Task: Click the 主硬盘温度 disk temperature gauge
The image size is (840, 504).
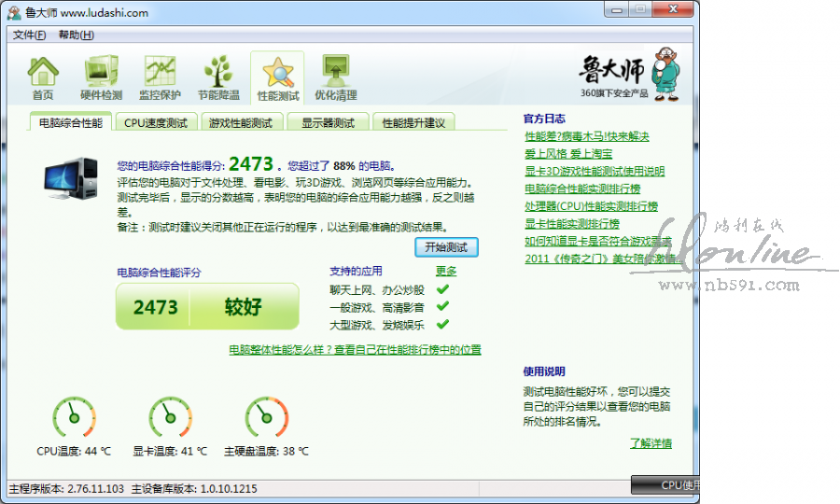Action: point(266,417)
